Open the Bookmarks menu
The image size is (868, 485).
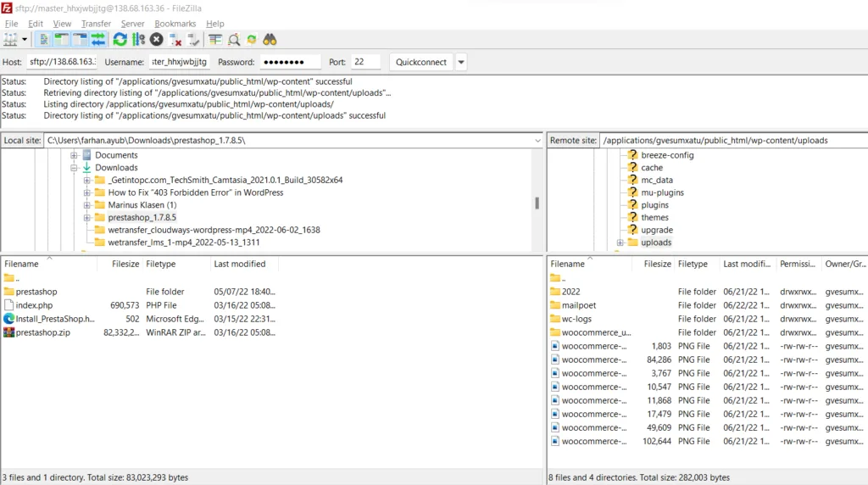175,24
